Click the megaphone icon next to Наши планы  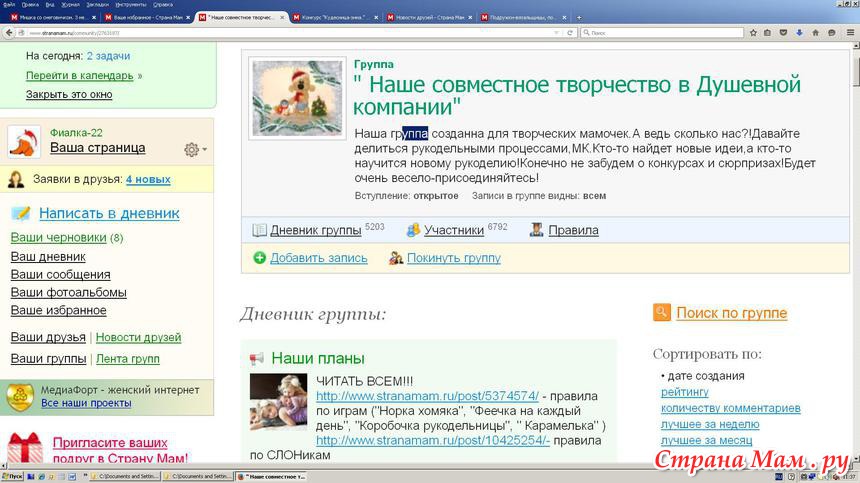point(257,358)
